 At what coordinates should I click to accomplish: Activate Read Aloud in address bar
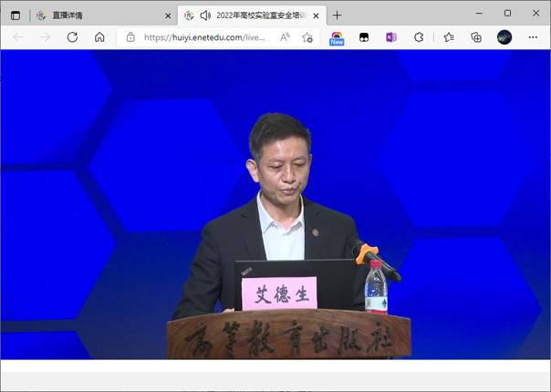285,37
